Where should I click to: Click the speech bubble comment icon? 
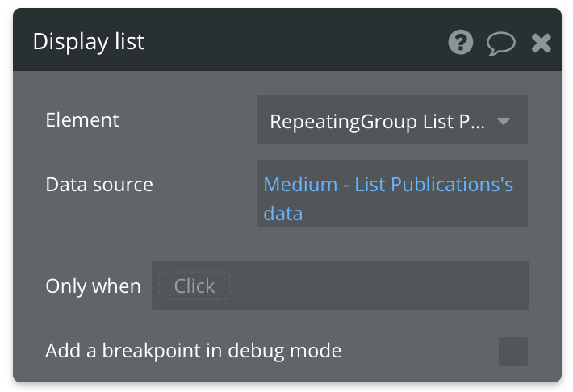(500, 44)
